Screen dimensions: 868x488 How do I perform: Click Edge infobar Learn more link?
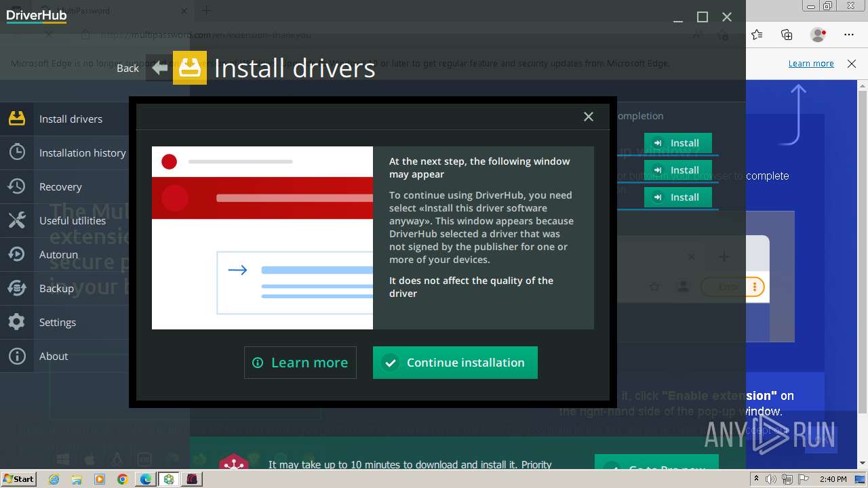pos(811,63)
